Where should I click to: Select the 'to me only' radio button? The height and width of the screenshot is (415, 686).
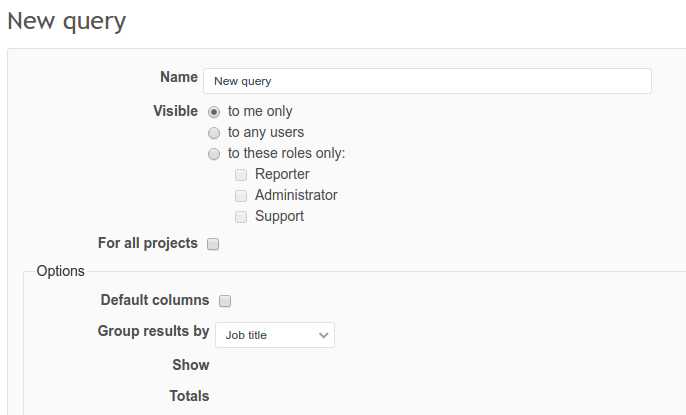(213, 112)
